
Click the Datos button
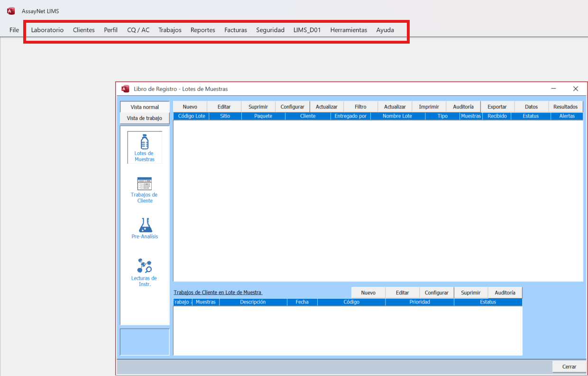coord(532,107)
